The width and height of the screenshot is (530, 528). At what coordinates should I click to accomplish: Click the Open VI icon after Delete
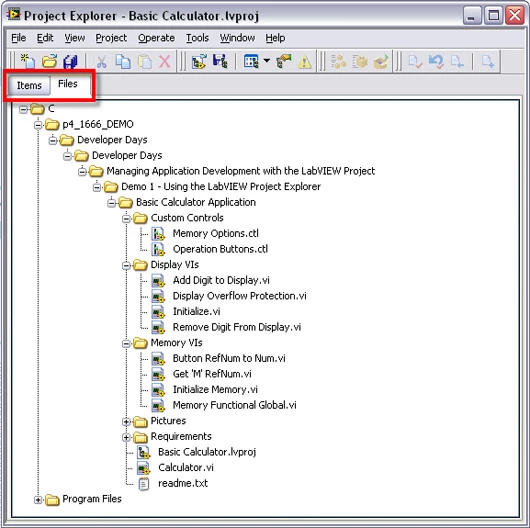point(199,62)
